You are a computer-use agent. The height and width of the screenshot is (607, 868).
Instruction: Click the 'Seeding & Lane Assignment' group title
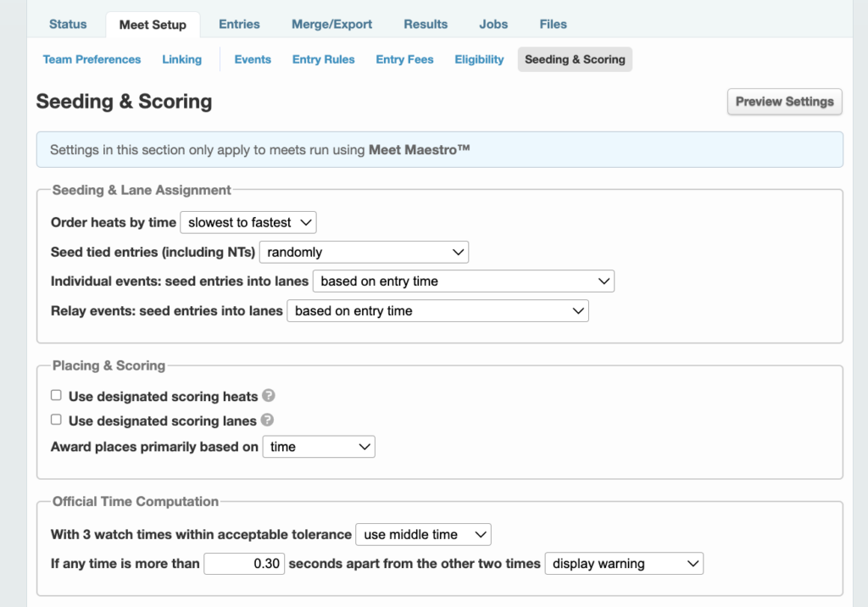click(142, 190)
